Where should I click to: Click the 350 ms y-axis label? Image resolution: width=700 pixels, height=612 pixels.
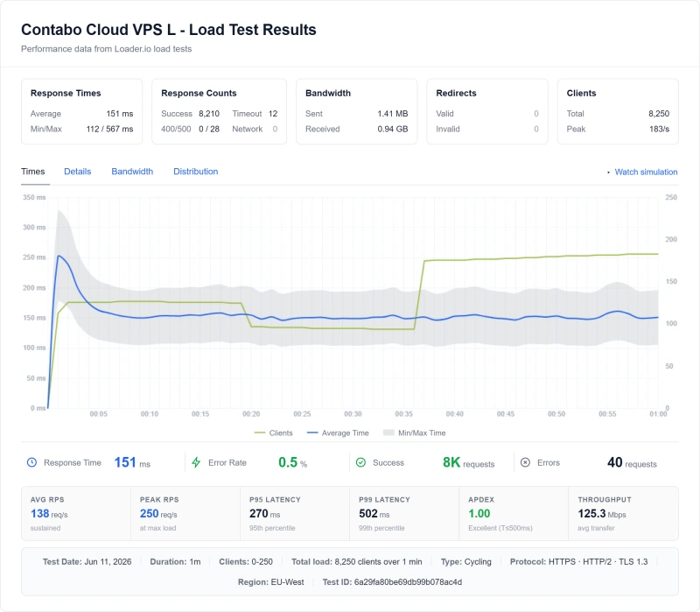coord(34,198)
